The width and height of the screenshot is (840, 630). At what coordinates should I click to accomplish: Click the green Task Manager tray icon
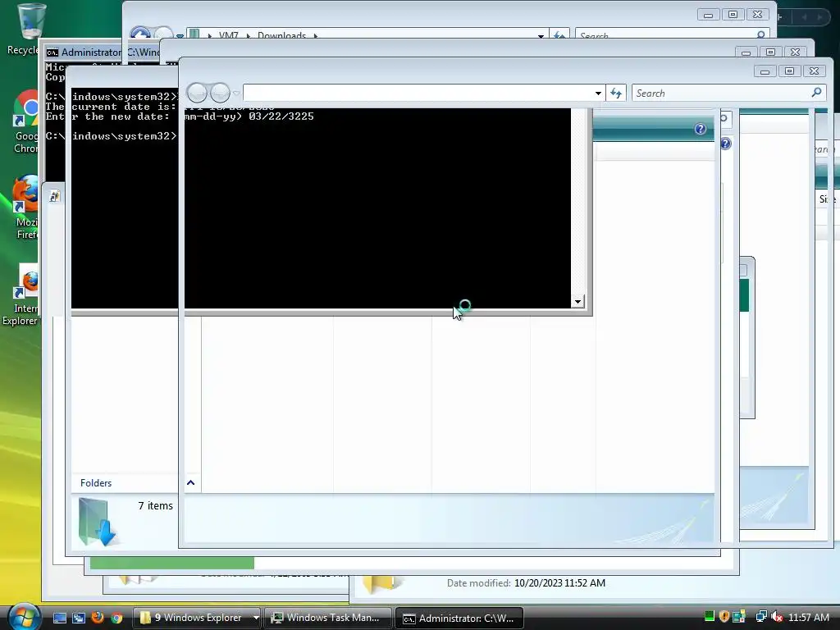point(710,617)
